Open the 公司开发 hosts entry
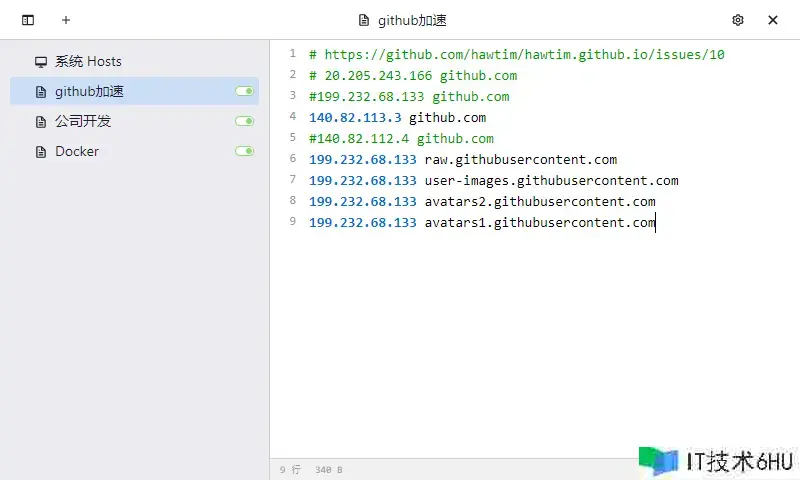This screenshot has height=480, width=800. 83,122
